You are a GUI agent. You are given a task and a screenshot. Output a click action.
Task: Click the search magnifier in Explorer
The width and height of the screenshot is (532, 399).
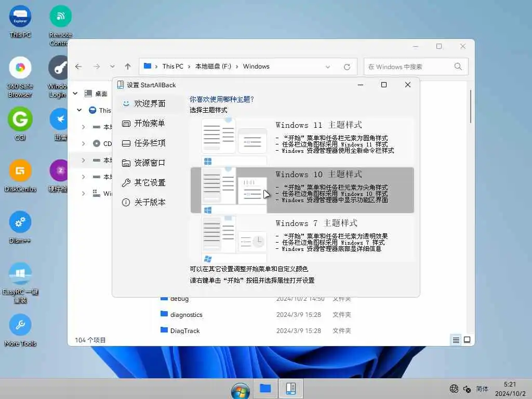click(458, 66)
